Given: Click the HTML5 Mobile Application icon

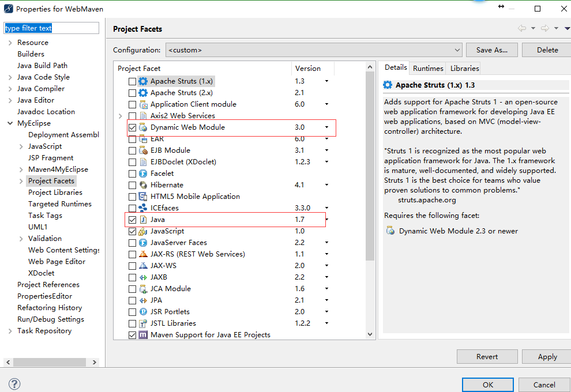Looking at the screenshot, I should [143, 197].
